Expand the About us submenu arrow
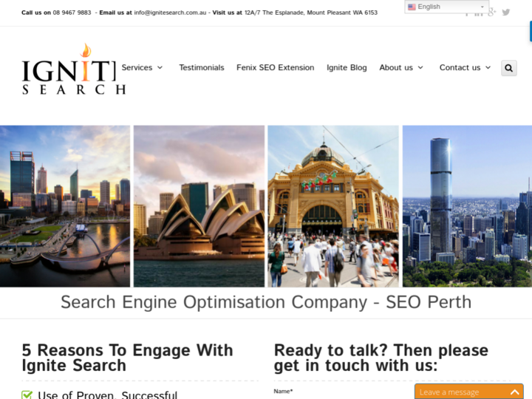 point(420,67)
